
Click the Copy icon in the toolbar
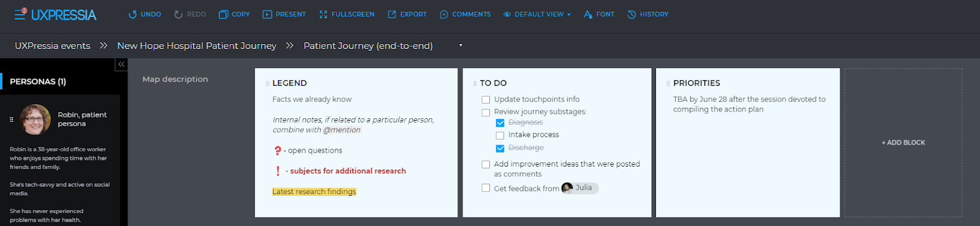point(224,14)
